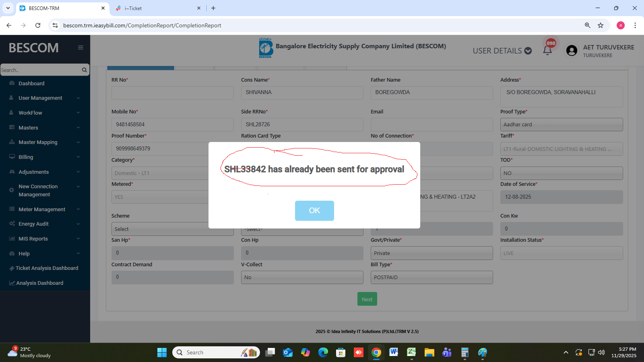Viewport: 644px width, 362px height.
Task: View site information icon in address bar
Action: (x=56, y=25)
